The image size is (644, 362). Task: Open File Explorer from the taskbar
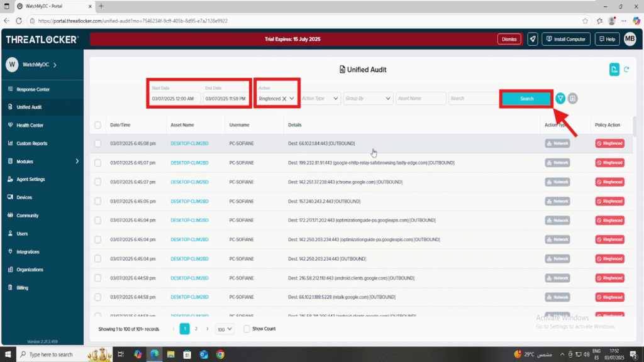point(171,354)
